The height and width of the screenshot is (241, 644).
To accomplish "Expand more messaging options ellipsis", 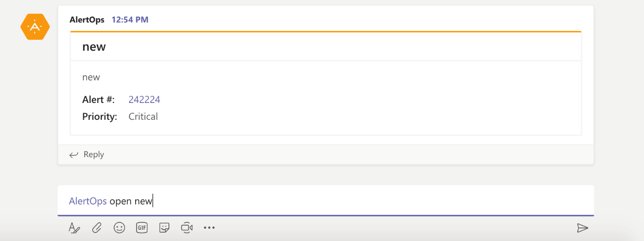I will pyautogui.click(x=209, y=228).
